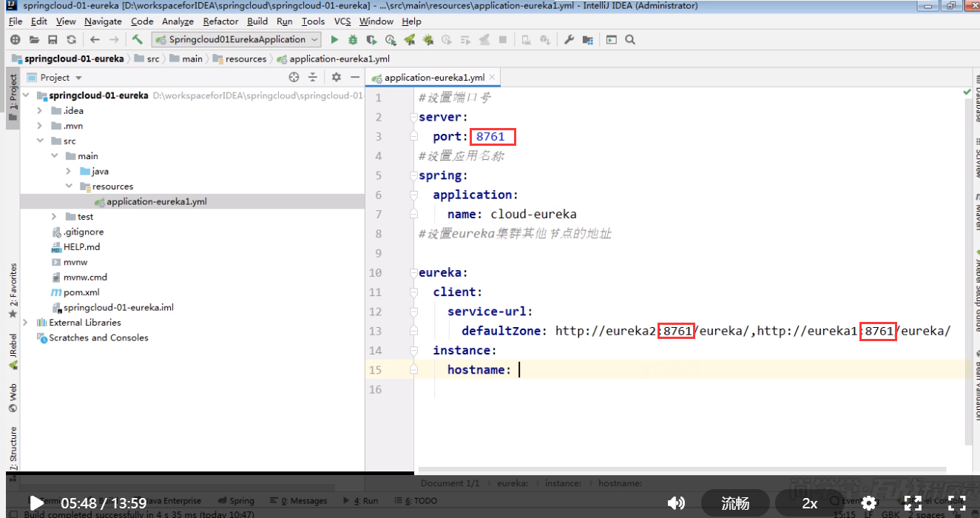The width and height of the screenshot is (980, 518).
Task: Build the project with the hammer icon
Action: coord(138,40)
